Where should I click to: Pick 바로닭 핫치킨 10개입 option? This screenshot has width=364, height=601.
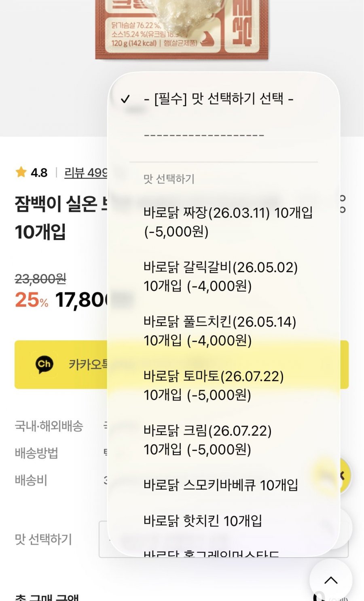[x=203, y=520]
